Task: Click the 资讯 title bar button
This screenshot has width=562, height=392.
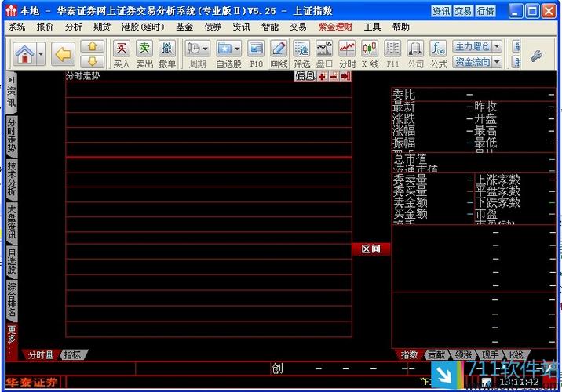Action: click(441, 11)
